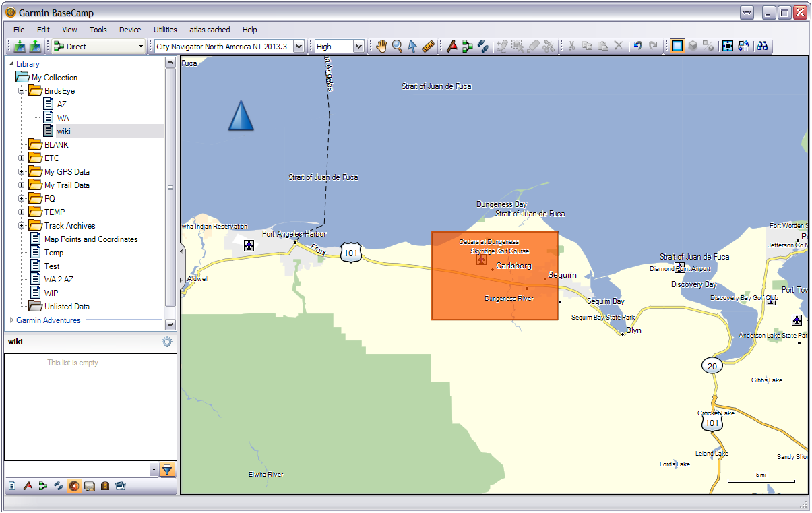The height and width of the screenshot is (513, 812).
Task: Click the binoculars Find icon
Action: click(762, 46)
